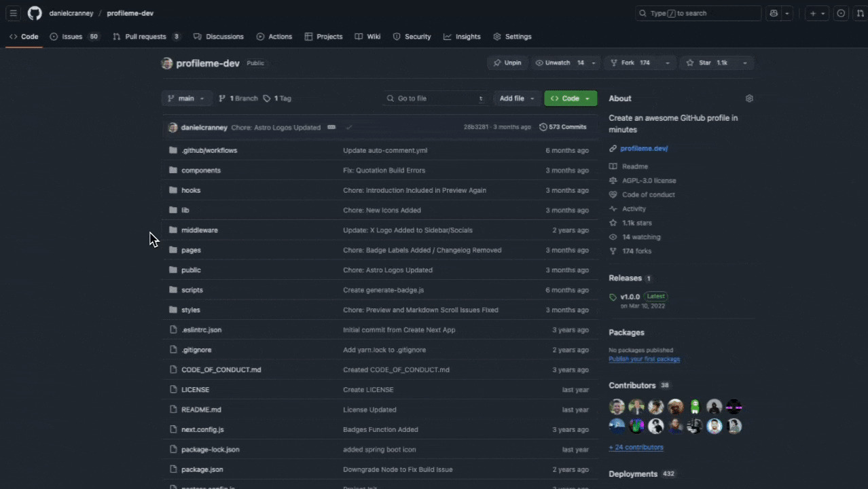Unpin the repository

[507, 62]
